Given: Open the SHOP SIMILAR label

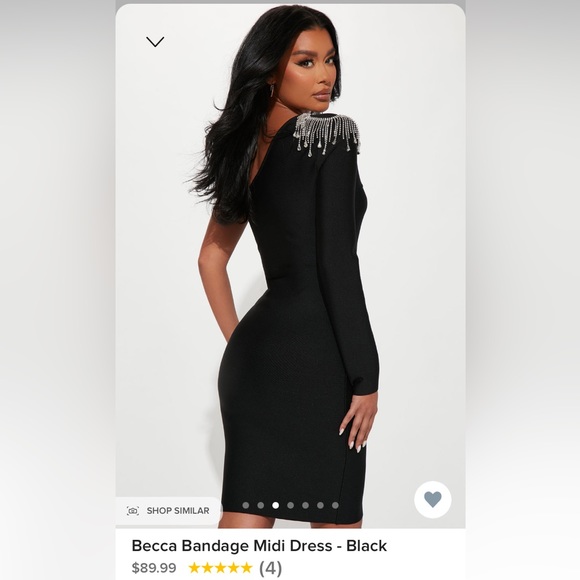Looking at the screenshot, I should [x=178, y=511].
